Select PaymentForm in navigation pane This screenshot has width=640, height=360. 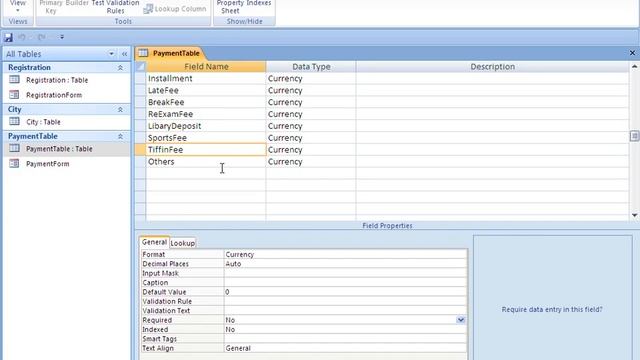point(48,164)
